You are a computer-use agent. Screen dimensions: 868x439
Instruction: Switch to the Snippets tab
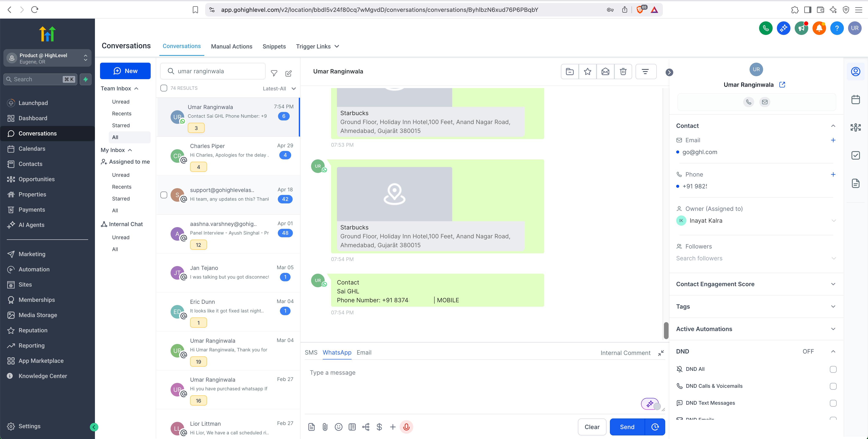tap(274, 46)
